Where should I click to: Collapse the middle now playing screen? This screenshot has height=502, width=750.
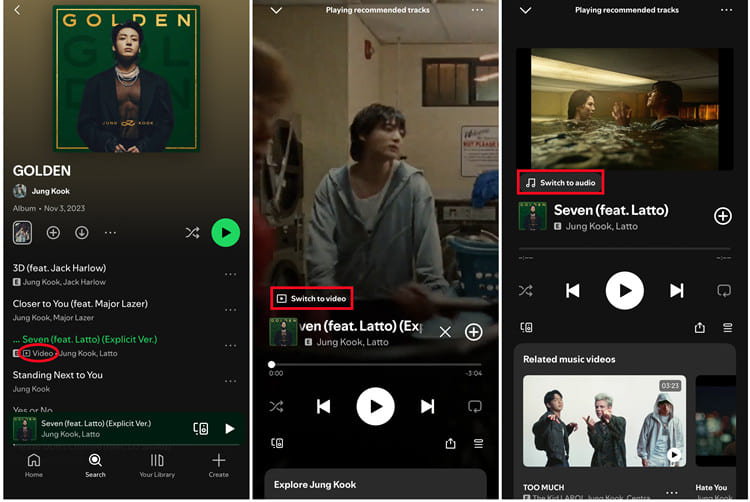(276, 10)
